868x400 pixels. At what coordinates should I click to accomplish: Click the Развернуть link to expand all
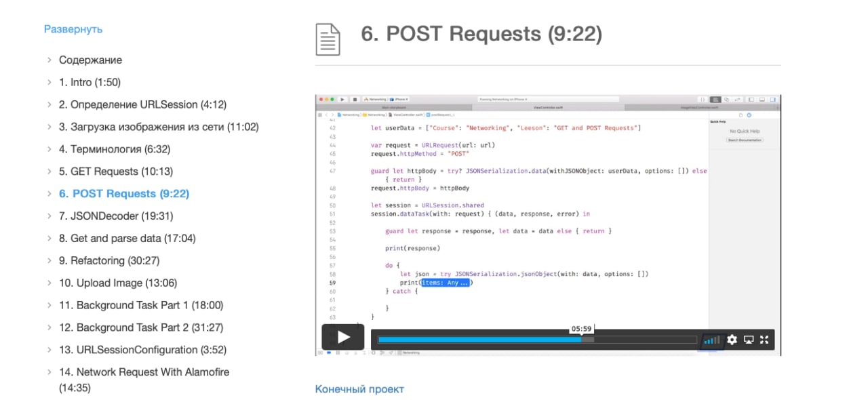pyautogui.click(x=73, y=29)
